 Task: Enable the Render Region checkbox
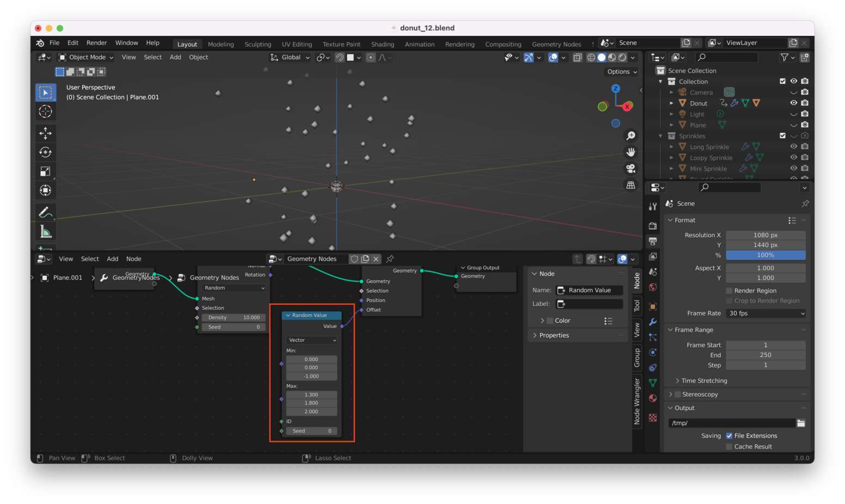pyautogui.click(x=730, y=290)
